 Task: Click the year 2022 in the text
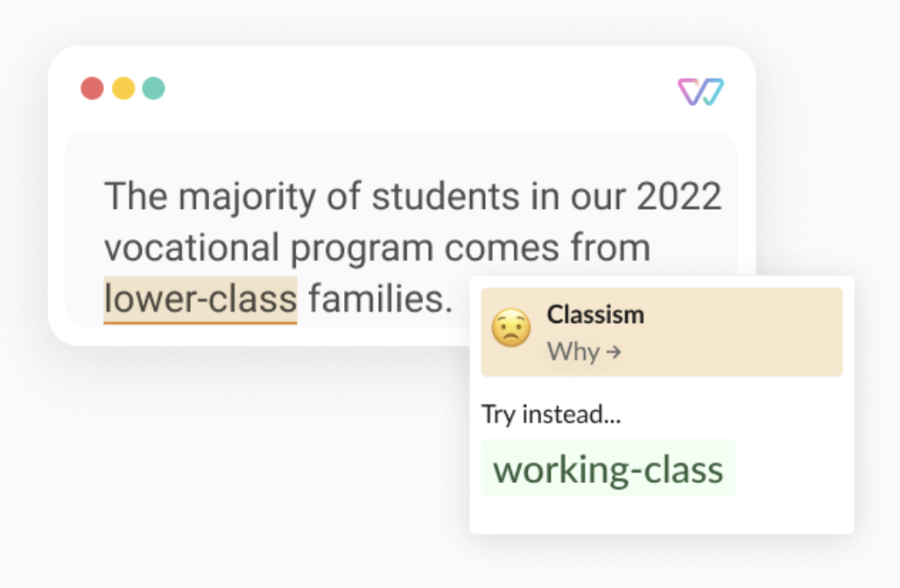[x=679, y=198]
